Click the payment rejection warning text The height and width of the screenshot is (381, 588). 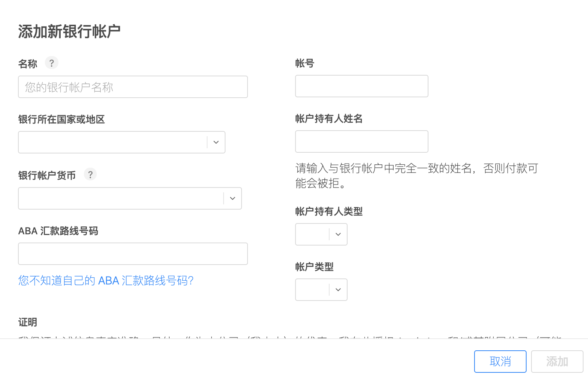point(416,176)
